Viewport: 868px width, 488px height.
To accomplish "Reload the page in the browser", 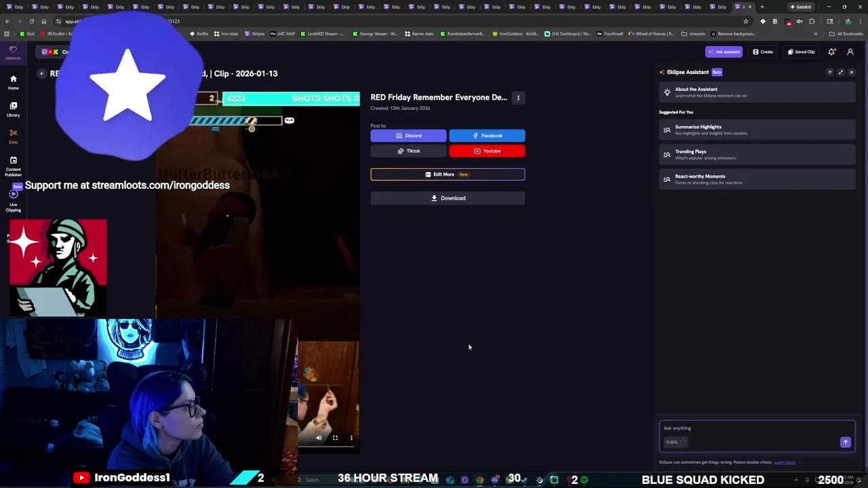I will [31, 21].
